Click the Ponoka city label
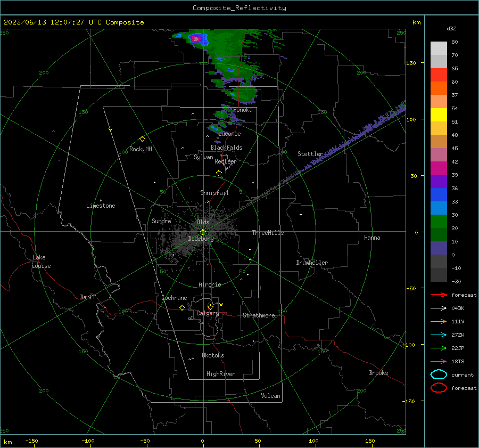479x448 pixels. [x=243, y=110]
